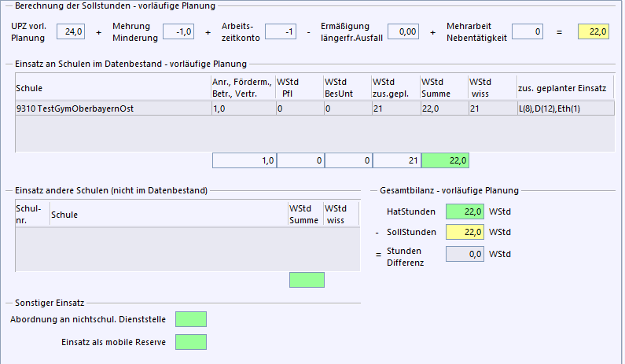Click the WStd wiss header in other schools table

(340, 214)
